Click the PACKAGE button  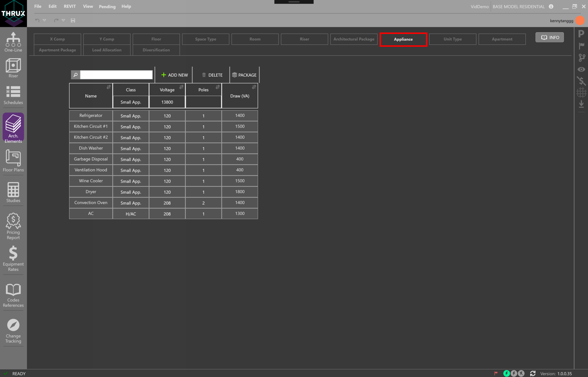pyautogui.click(x=244, y=75)
